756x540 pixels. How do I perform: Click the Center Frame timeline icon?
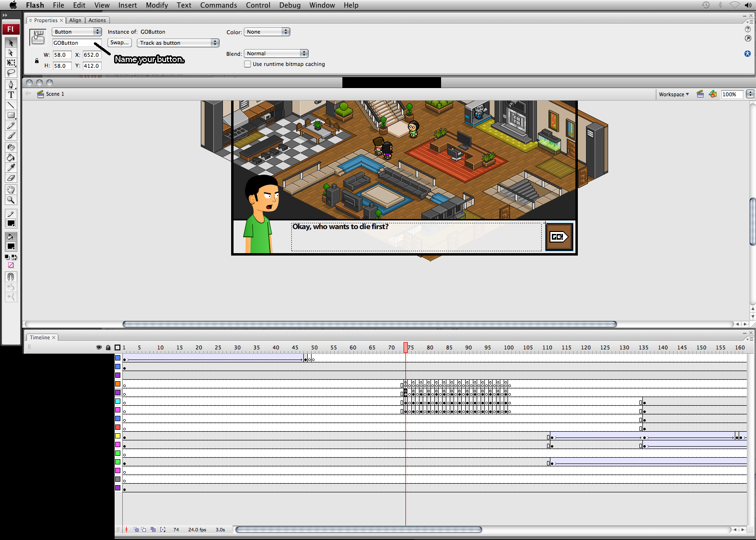click(127, 529)
